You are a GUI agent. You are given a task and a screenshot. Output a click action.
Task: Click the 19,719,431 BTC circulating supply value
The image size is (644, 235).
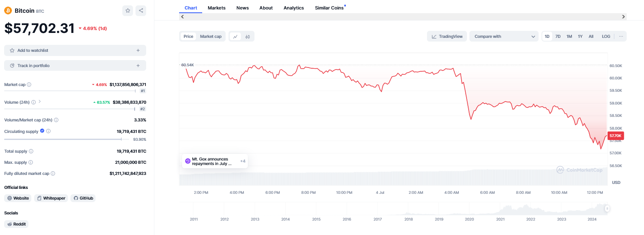(x=131, y=132)
